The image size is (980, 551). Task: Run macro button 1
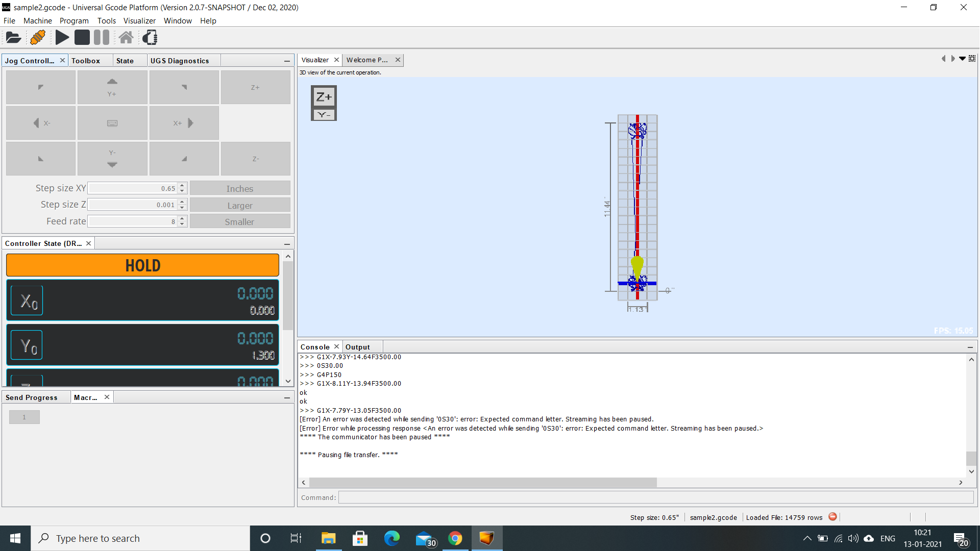click(24, 417)
